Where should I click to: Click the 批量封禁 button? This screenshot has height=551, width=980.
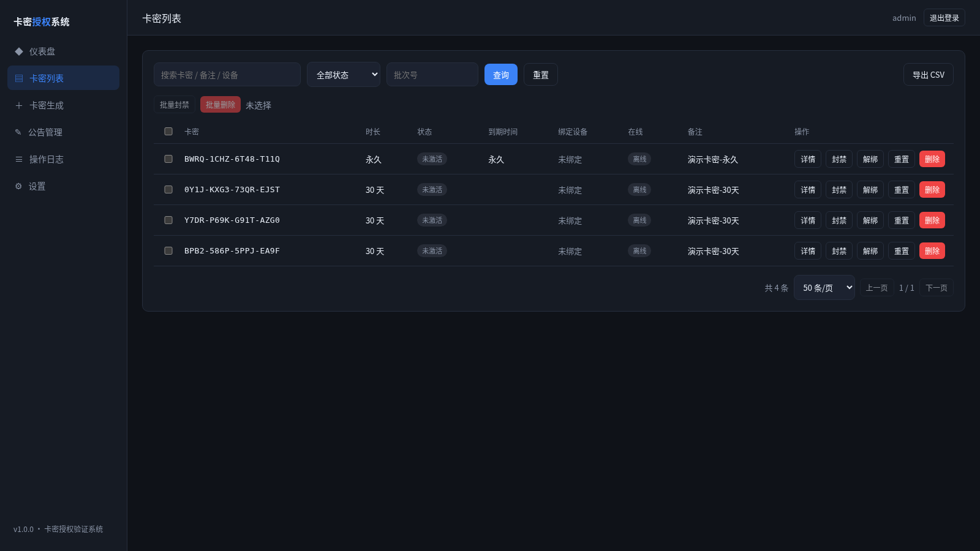(175, 105)
